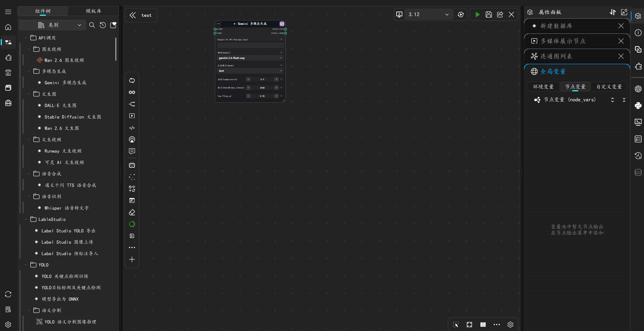
Task: Open the database icon in the right sidebar
Action: (x=638, y=172)
